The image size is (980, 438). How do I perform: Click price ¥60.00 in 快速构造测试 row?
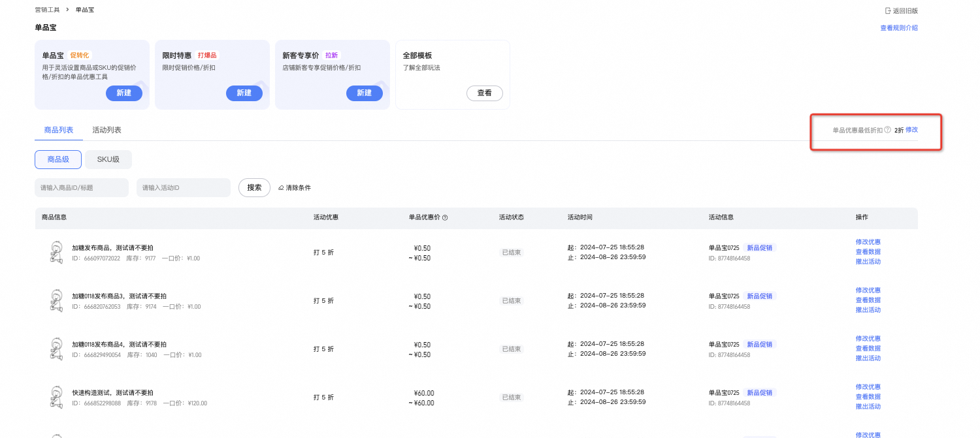click(424, 393)
